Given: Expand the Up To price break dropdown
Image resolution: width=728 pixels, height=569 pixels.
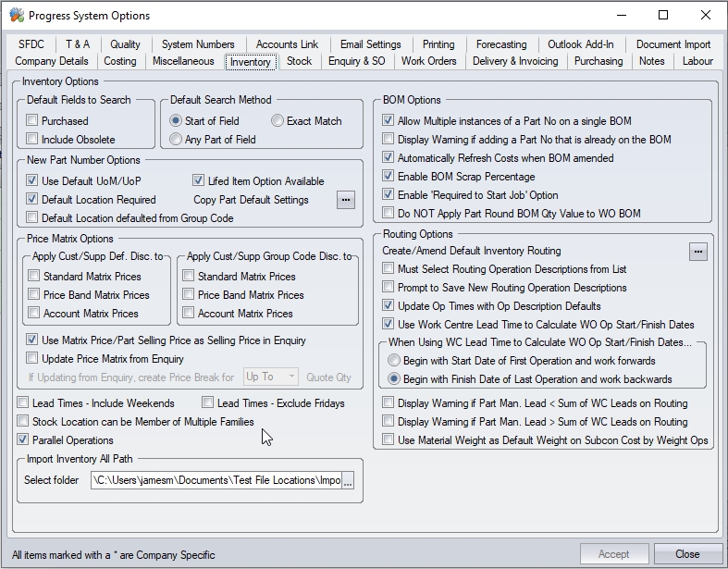Looking at the screenshot, I should [291, 377].
